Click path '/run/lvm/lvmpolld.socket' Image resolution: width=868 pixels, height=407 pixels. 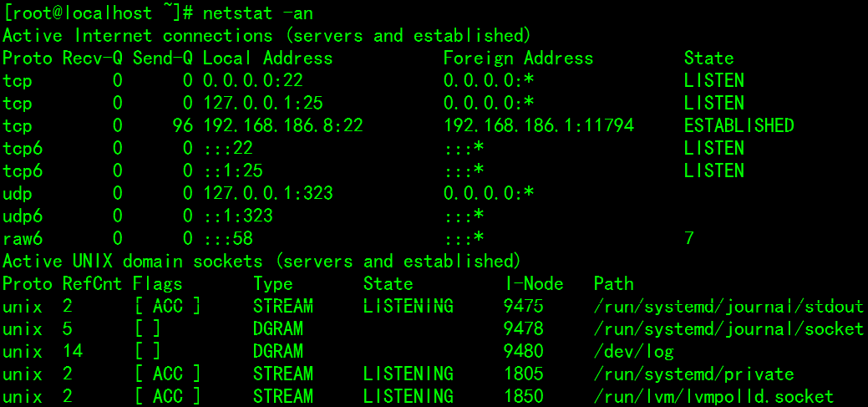(714, 397)
